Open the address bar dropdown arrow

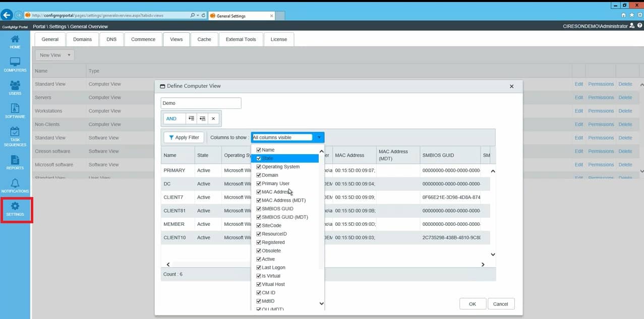(x=198, y=16)
